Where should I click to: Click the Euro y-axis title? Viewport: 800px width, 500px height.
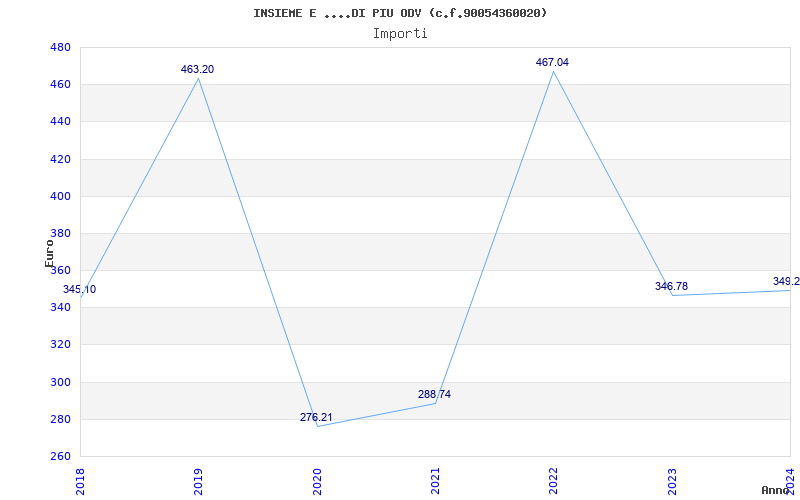point(49,254)
